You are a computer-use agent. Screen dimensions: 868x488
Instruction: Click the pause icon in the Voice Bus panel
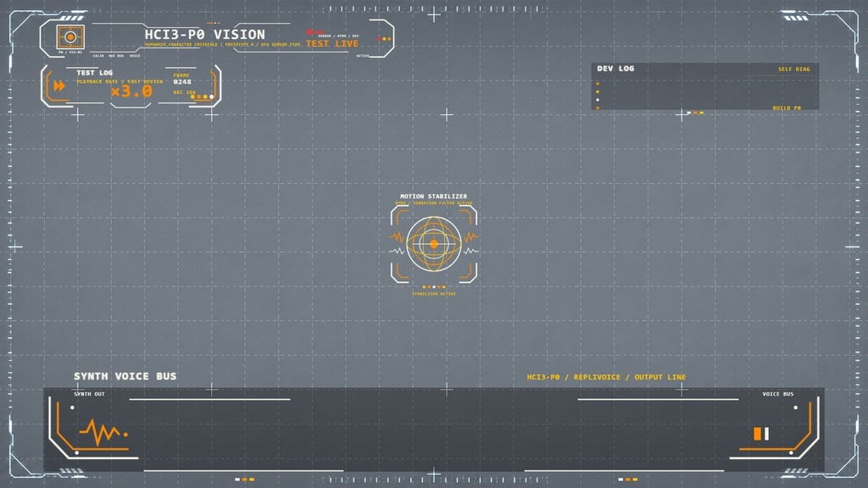click(x=761, y=434)
